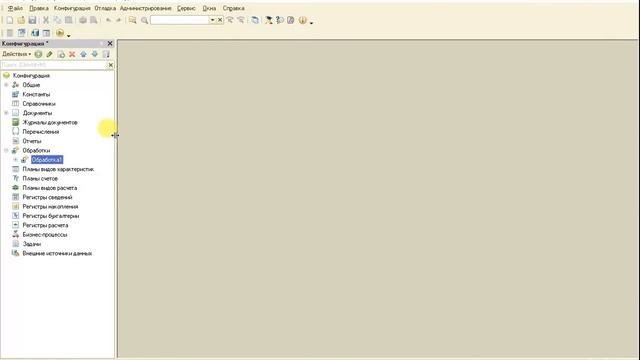Open the Справка menu
The height and width of the screenshot is (360, 640).
coord(233,8)
